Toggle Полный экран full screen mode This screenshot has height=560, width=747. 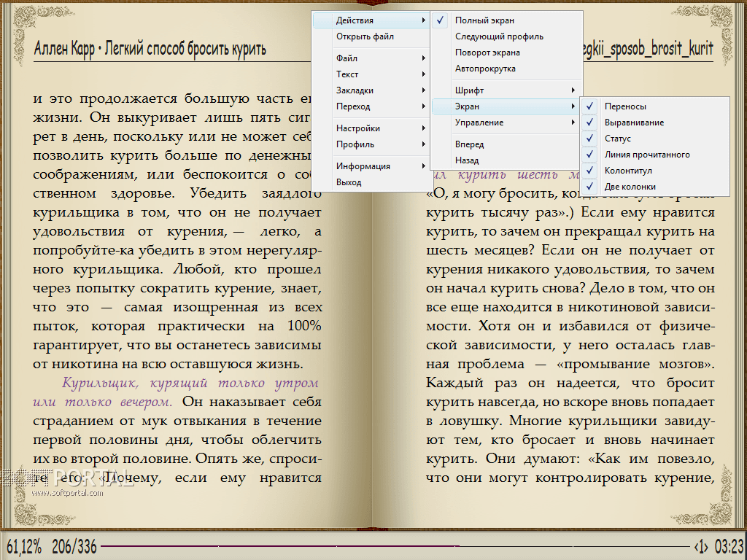click(506, 20)
